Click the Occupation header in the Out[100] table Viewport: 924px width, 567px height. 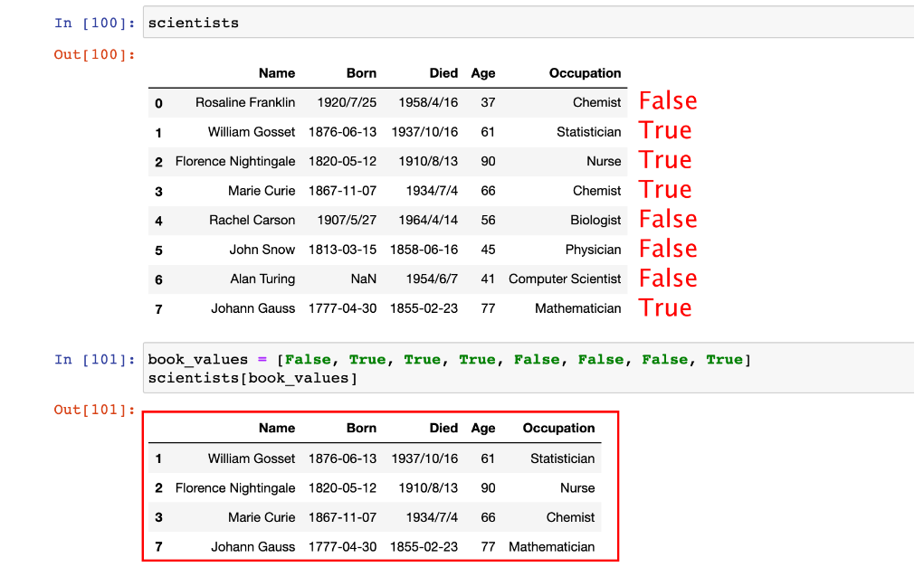pos(586,73)
